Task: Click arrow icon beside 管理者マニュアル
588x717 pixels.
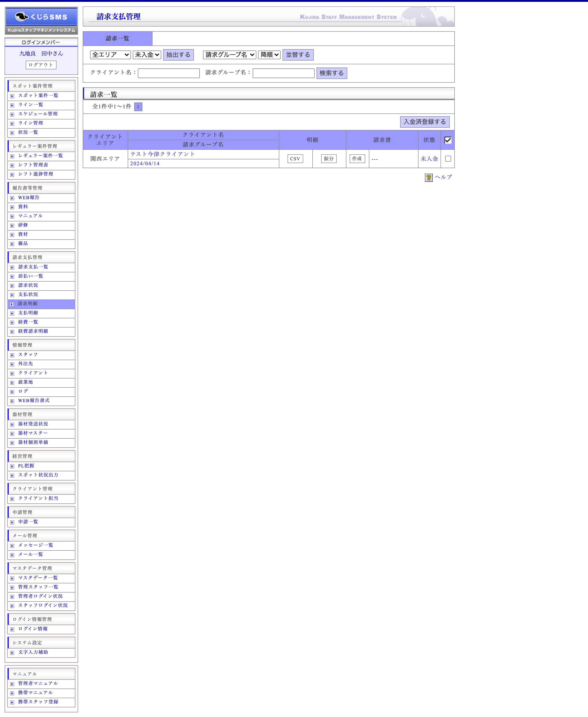Action: (x=12, y=684)
